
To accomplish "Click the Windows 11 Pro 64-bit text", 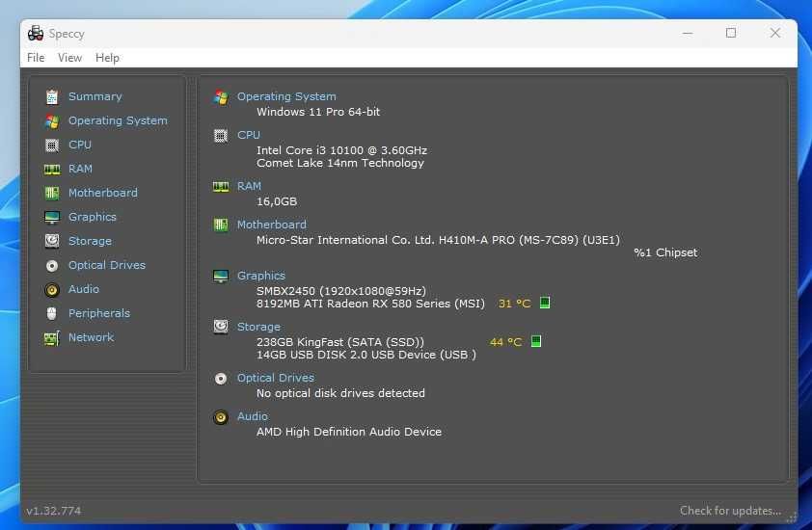I will pyautogui.click(x=318, y=112).
